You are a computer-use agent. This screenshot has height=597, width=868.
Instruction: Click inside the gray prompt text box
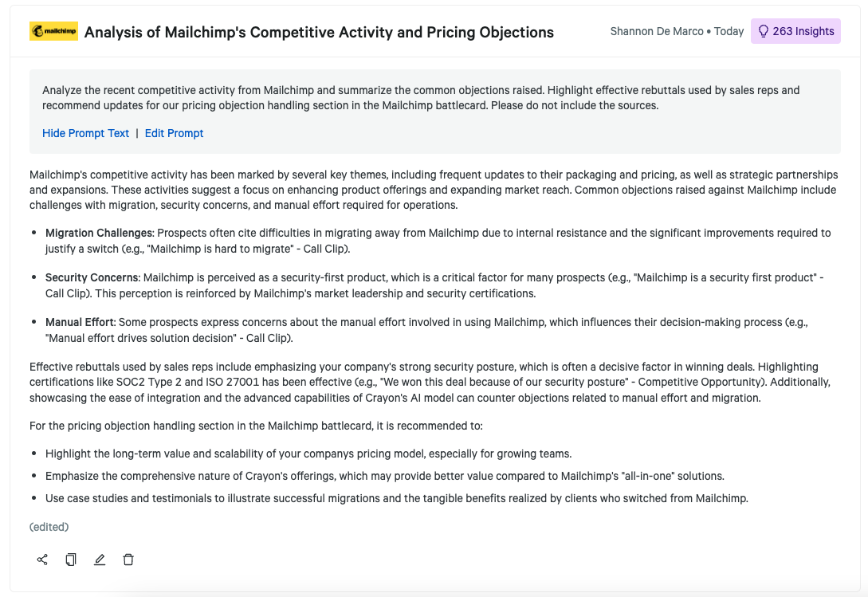434,98
